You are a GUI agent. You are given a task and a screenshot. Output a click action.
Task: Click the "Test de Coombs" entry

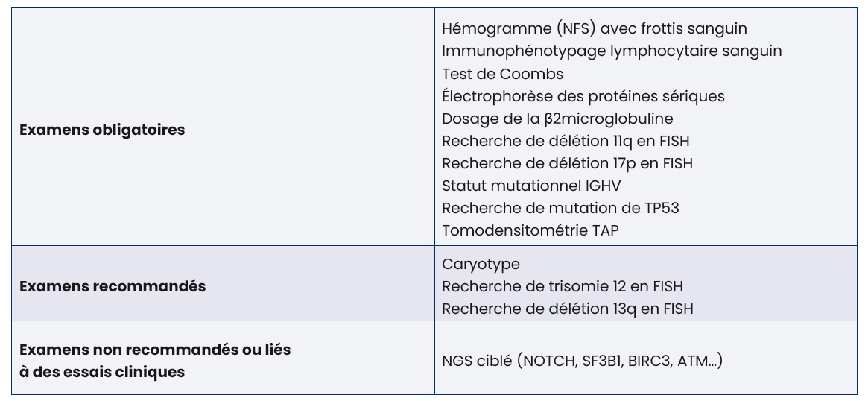(x=502, y=73)
